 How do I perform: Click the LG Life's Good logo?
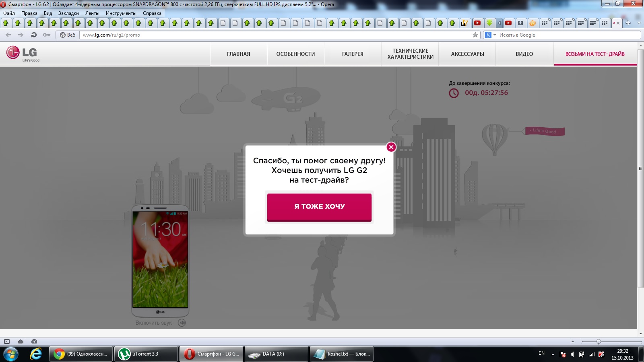(23, 54)
